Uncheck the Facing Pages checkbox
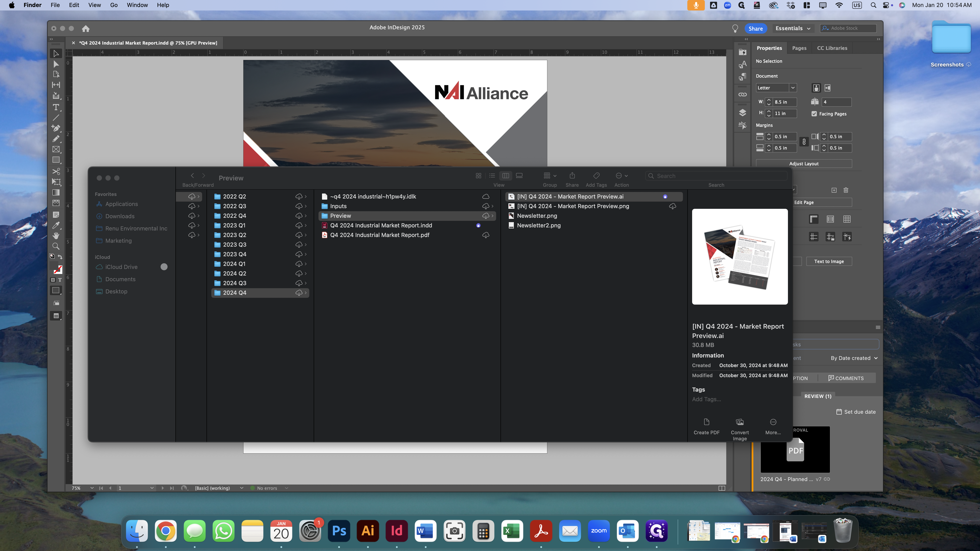Viewport: 980px width, 551px height. pos(814,114)
